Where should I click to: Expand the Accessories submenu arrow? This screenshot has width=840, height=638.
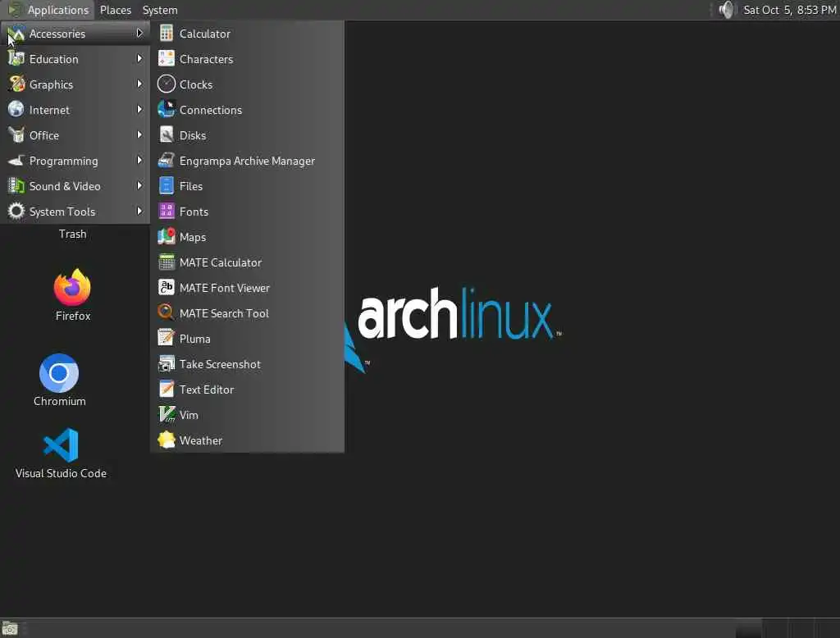click(x=139, y=34)
